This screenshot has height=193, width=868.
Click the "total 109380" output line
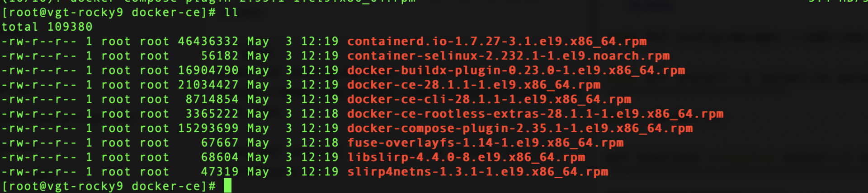click(47, 27)
